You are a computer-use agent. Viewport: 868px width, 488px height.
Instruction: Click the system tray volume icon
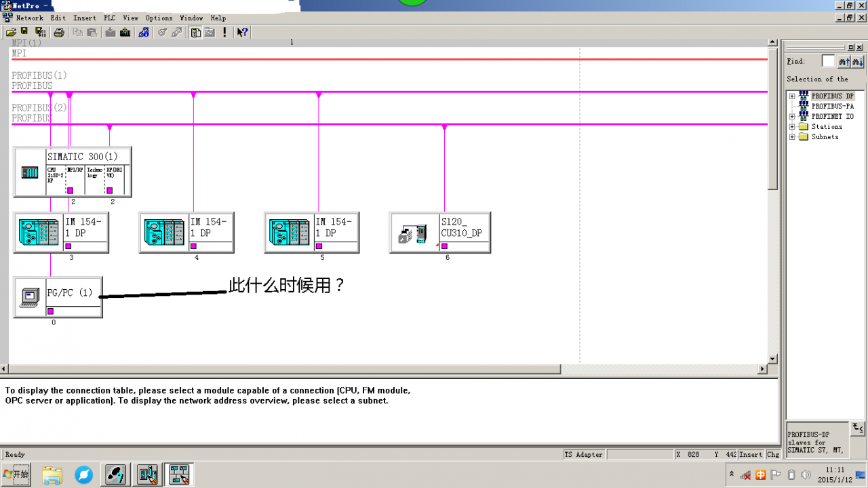point(806,474)
